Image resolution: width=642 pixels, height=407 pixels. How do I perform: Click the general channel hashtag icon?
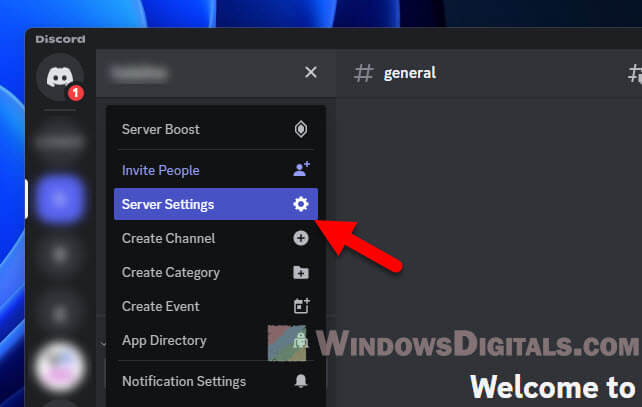coord(363,73)
